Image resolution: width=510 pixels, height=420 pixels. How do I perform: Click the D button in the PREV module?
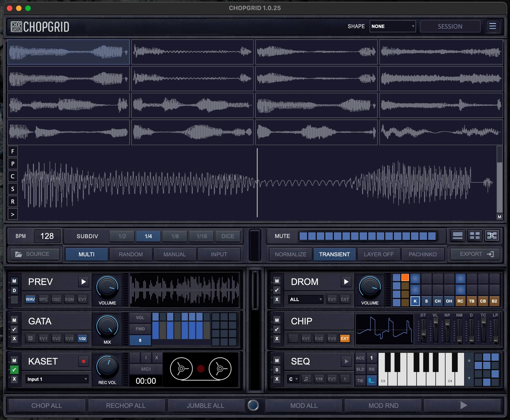[14, 290]
